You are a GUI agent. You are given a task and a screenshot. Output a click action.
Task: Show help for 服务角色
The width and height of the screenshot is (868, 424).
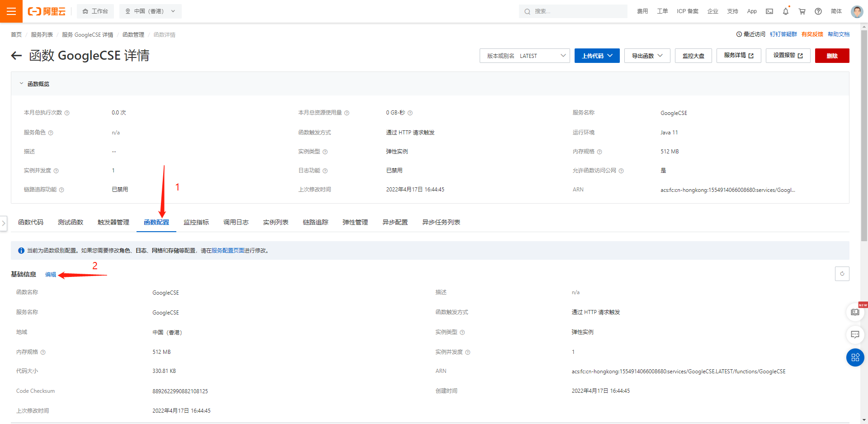51,133
